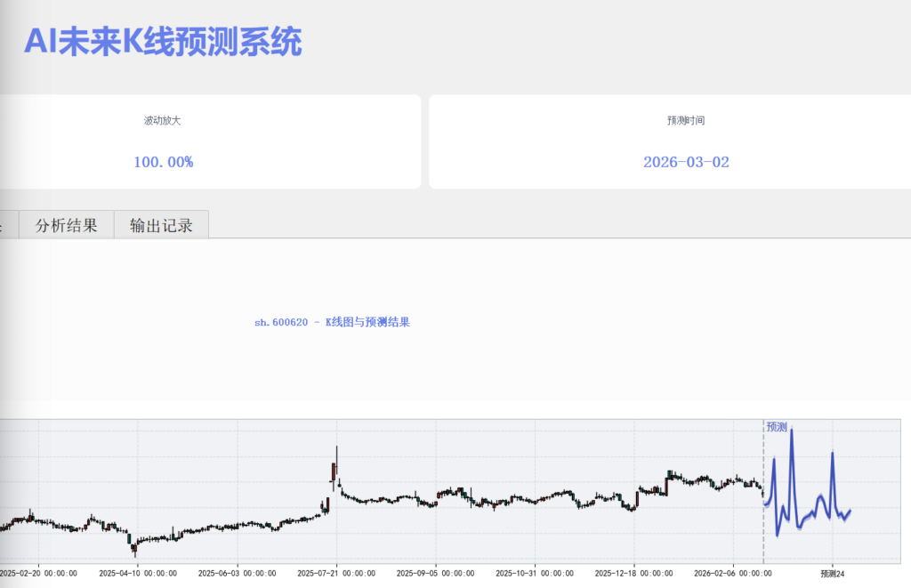
Task: Click the 2025-10-31 x-axis date label
Action: coord(533,574)
